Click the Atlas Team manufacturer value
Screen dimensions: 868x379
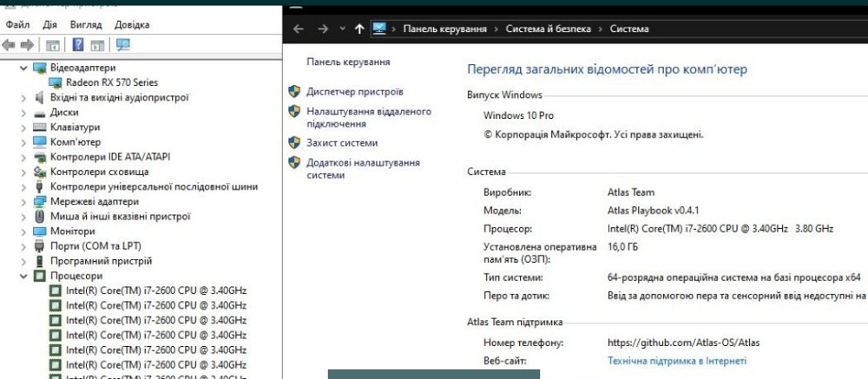click(x=631, y=193)
